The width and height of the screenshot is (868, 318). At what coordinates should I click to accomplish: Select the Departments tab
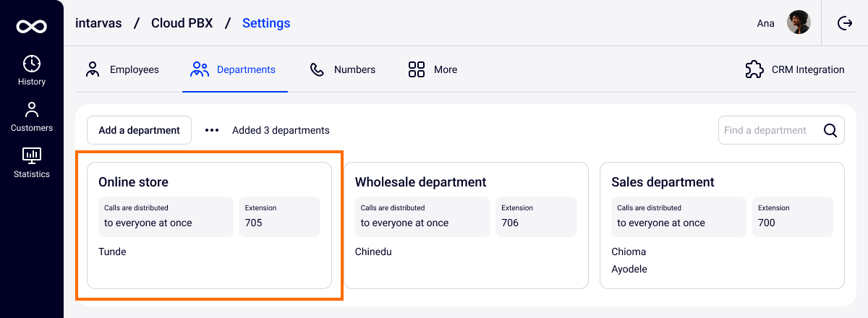(x=234, y=70)
